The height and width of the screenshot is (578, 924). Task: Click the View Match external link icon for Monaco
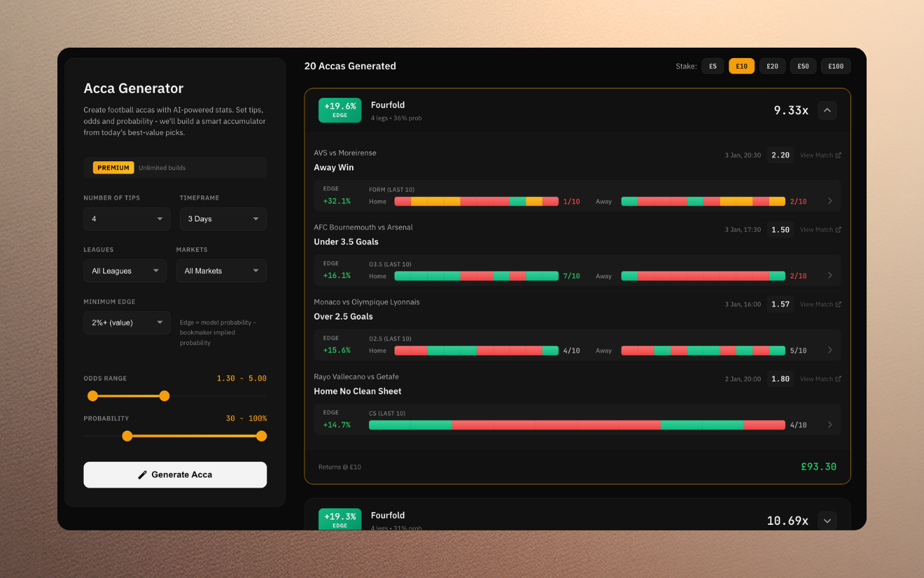point(837,304)
